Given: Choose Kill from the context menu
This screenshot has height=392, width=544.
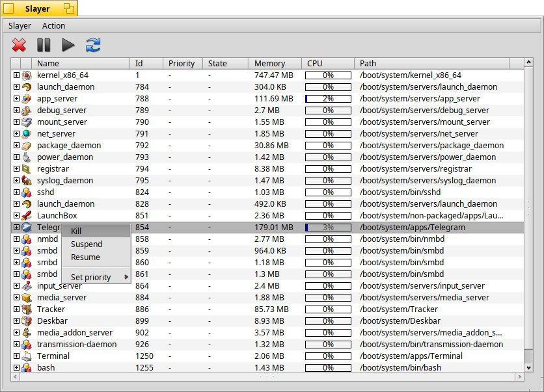Looking at the screenshot, I should (96, 231).
